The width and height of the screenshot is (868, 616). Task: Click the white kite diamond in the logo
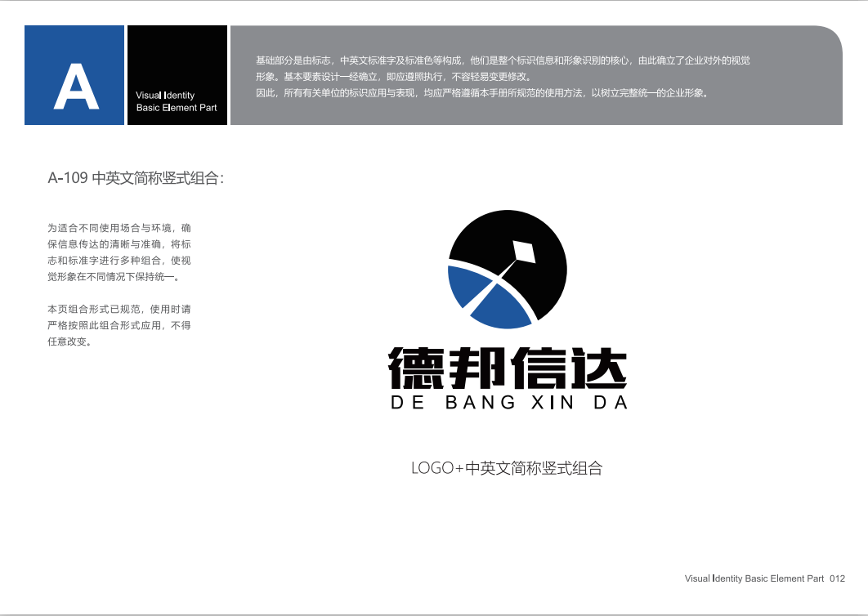click(522, 252)
